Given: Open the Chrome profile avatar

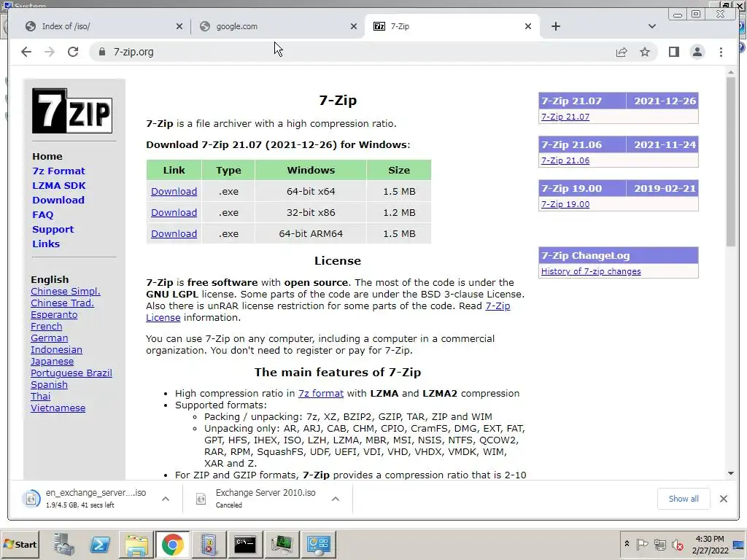Looking at the screenshot, I should (x=697, y=52).
